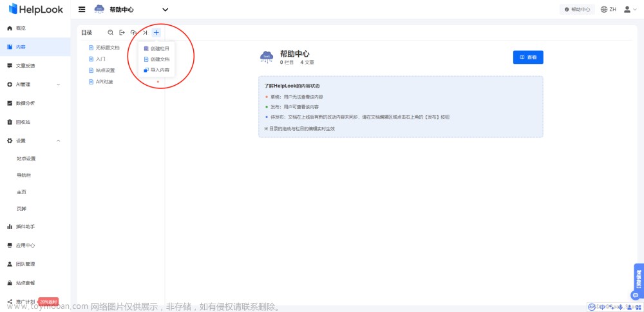
Task: Click the round chat icon at bottom right
Action: pyautogui.click(x=636, y=295)
